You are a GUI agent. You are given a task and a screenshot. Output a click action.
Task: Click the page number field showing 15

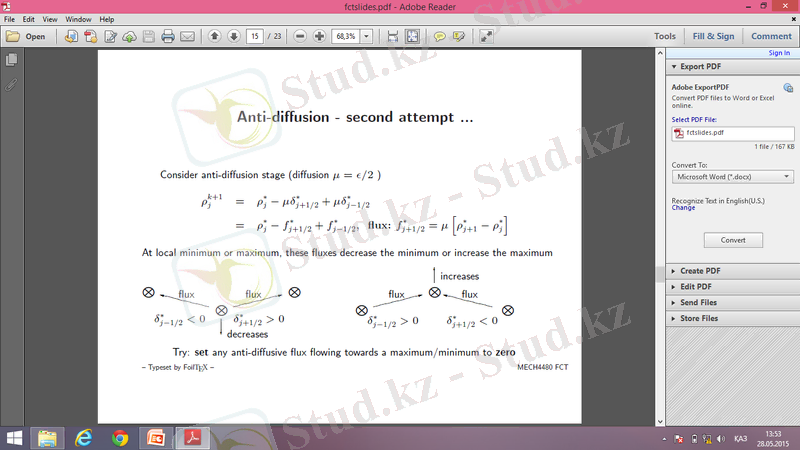pyautogui.click(x=255, y=36)
